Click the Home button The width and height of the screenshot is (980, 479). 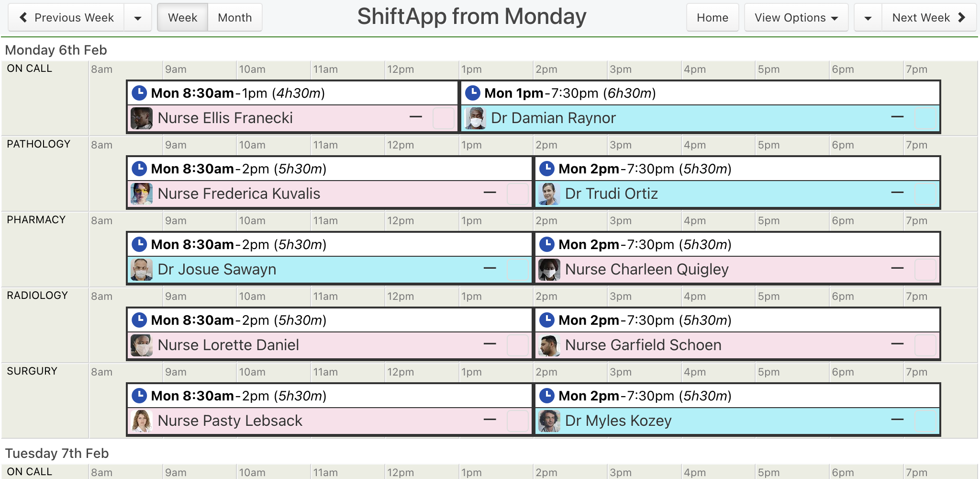[x=713, y=18]
